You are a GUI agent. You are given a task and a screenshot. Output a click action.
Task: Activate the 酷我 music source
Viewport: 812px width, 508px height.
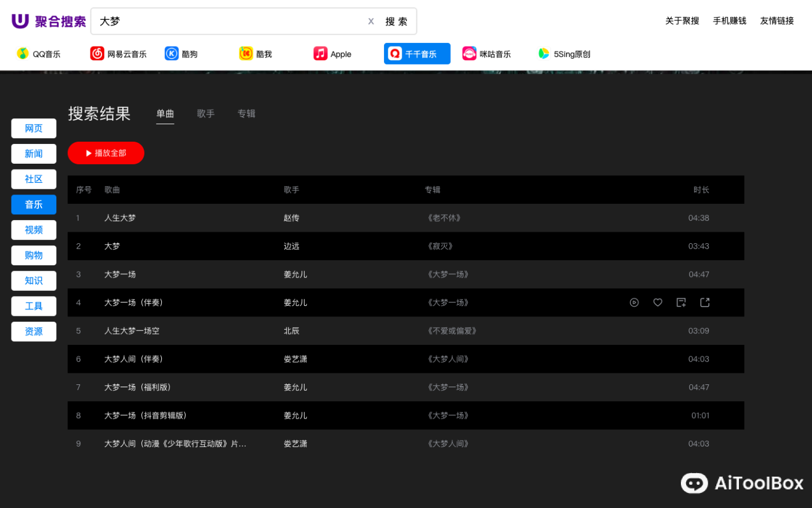pyautogui.click(x=255, y=53)
